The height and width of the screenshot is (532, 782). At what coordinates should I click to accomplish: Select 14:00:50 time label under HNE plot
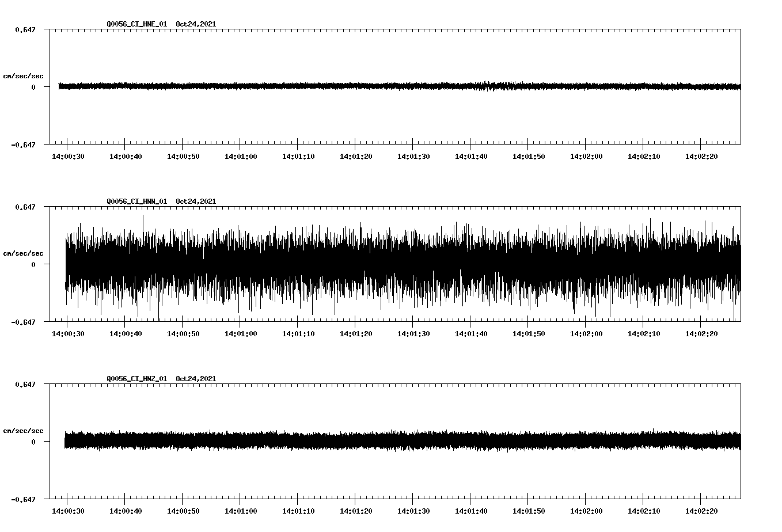183,157
